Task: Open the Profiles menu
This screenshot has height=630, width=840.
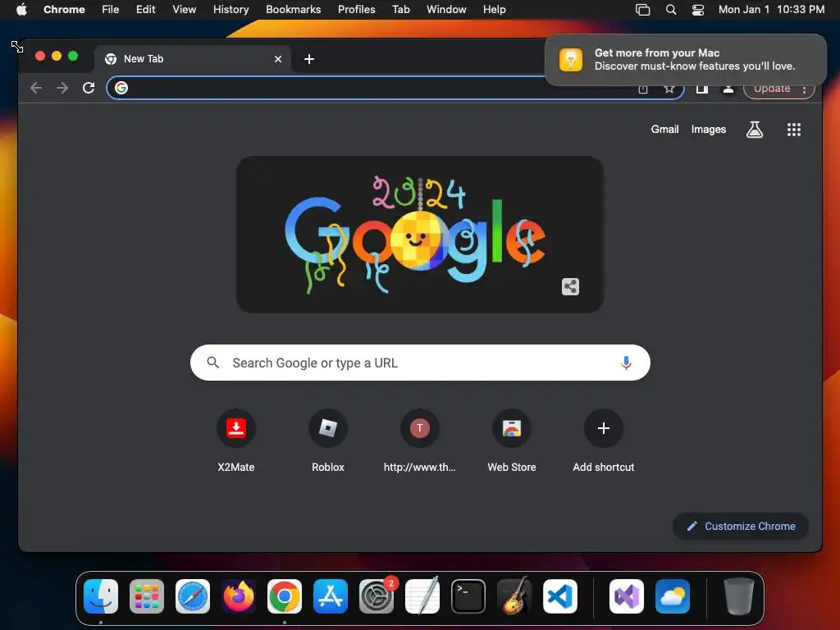Action: coord(356,9)
